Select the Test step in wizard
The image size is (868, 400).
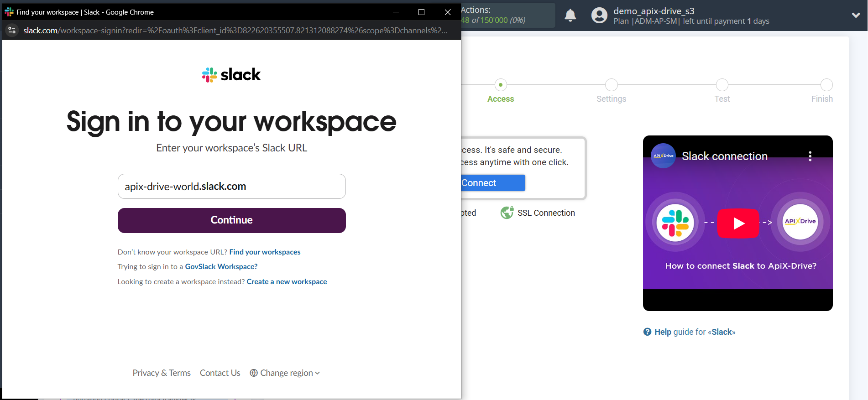(x=722, y=99)
